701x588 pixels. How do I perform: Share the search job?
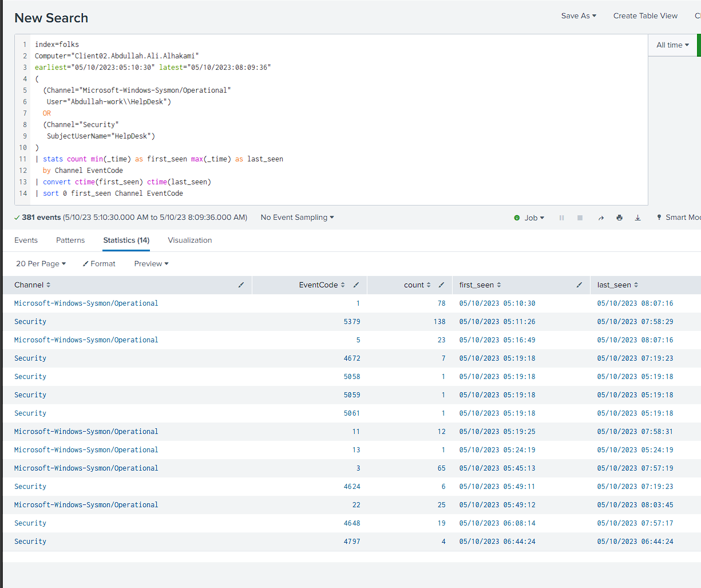[601, 218]
